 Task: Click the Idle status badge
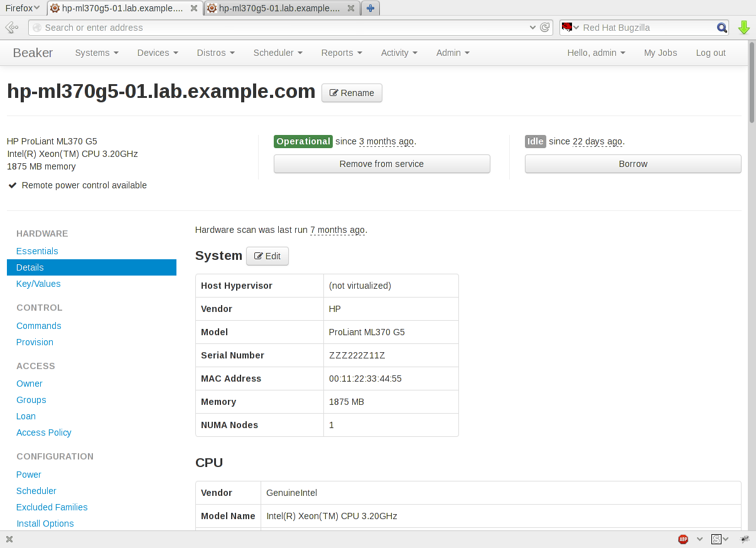tap(536, 141)
